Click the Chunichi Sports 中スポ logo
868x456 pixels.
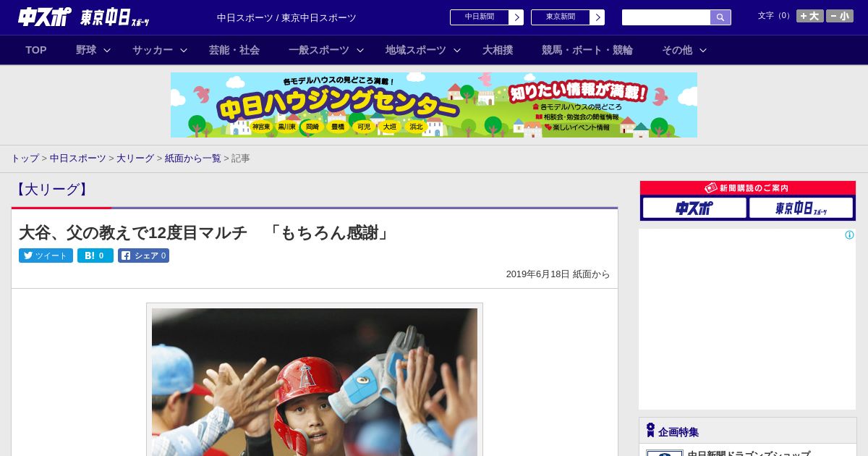pyautogui.click(x=44, y=17)
